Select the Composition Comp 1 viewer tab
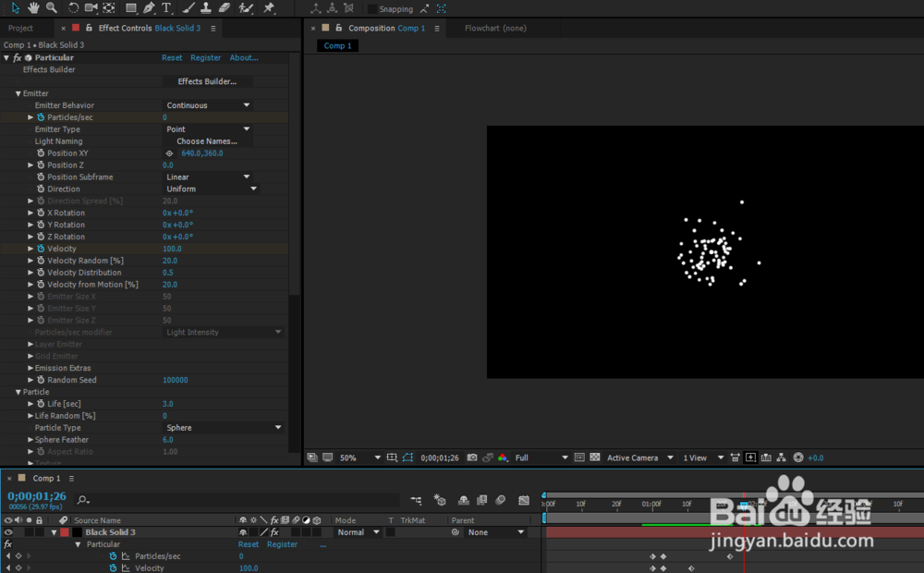Screen dimensions: 924x573 (x=386, y=29)
